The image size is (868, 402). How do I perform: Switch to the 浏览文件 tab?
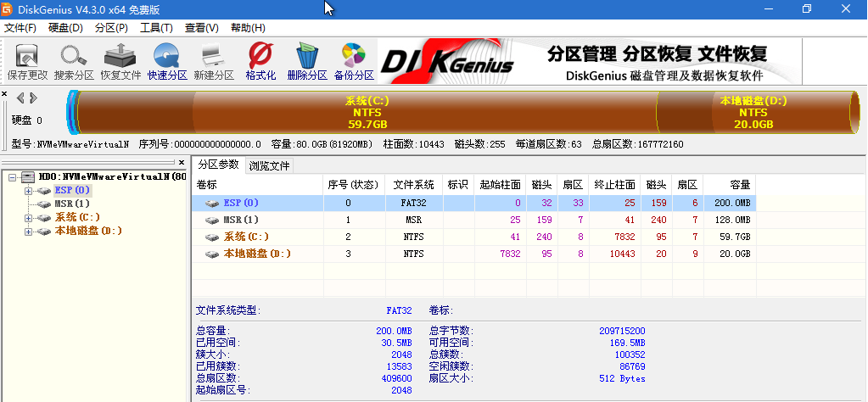[x=269, y=165]
